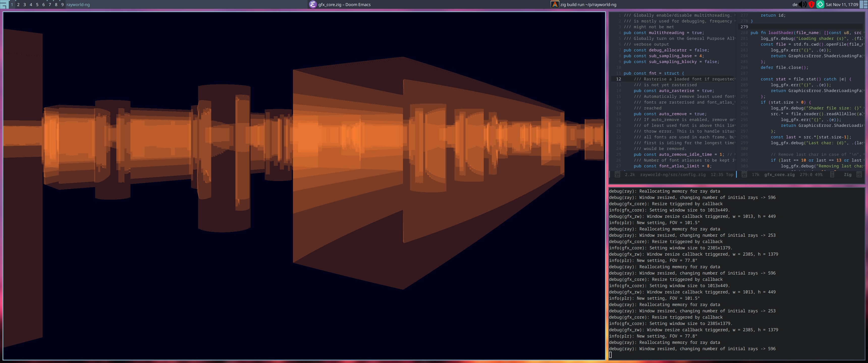Image resolution: width=868 pixels, height=363 pixels.
Task: Click the modeline state icon left of config.zig
Action: click(x=617, y=174)
